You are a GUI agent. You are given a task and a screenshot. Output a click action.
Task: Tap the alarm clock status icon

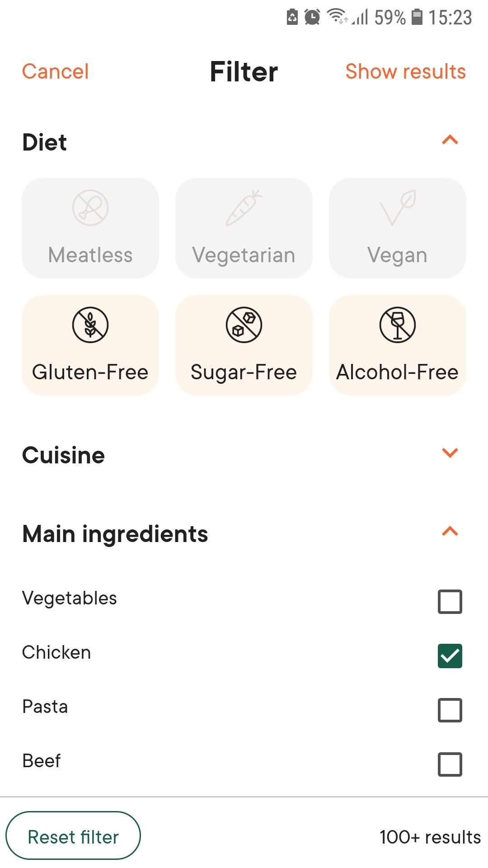coord(312,17)
